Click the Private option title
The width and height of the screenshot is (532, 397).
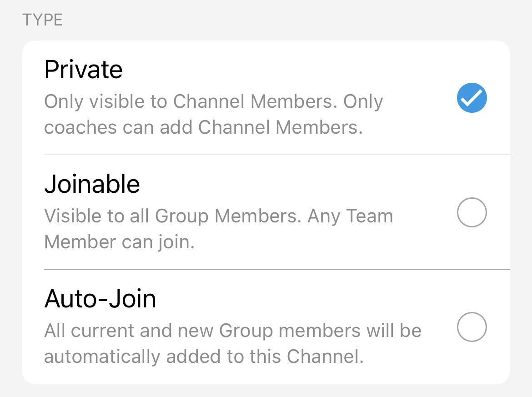click(x=84, y=70)
